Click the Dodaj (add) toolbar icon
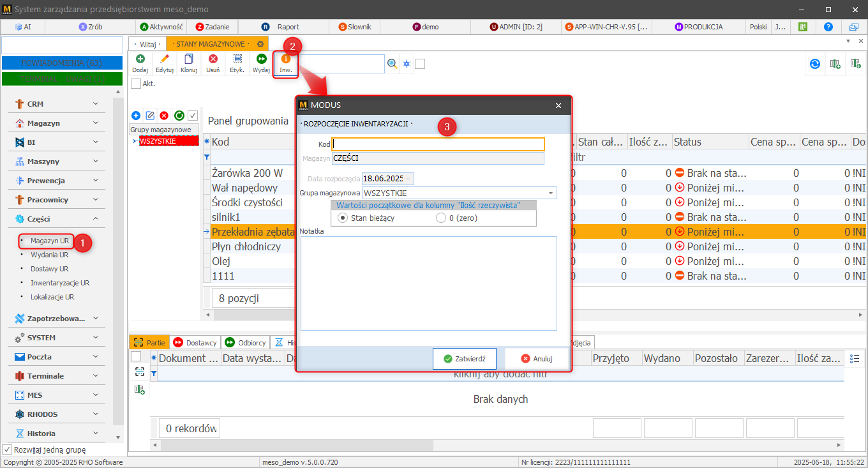Image resolution: width=868 pixels, height=468 pixels. pyautogui.click(x=140, y=59)
